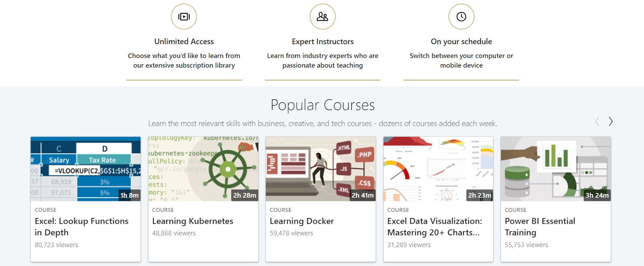The height and width of the screenshot is (266, 644).
Task: Click 'Switch between your computer or mobile device' text
Action: pyautogui.click(x=461, y=60)
